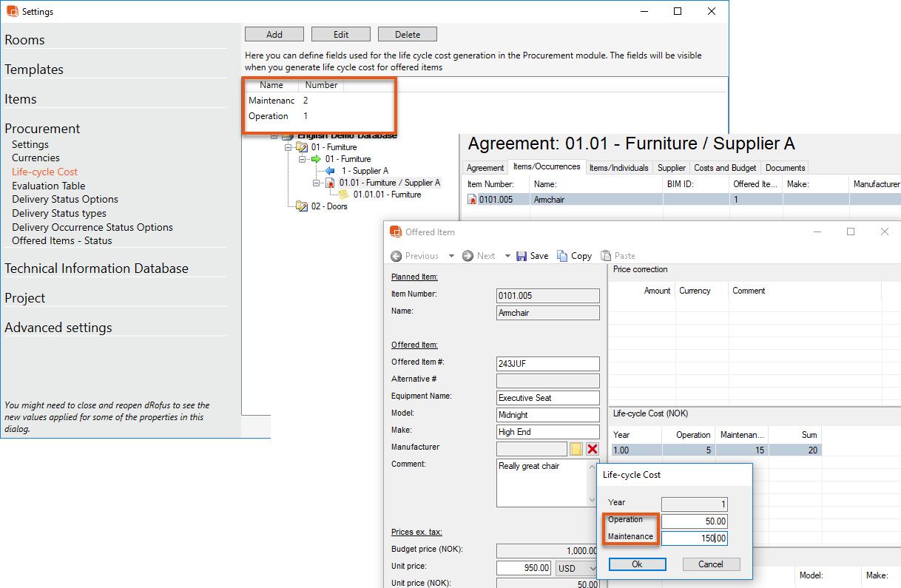Open the Items/Individuals tab
The width and height of the screenshot is (901, 588).
618,168
